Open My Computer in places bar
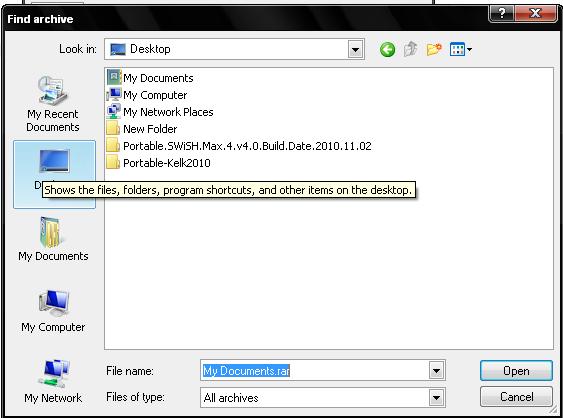563x418 pixels. pos(53,311)
